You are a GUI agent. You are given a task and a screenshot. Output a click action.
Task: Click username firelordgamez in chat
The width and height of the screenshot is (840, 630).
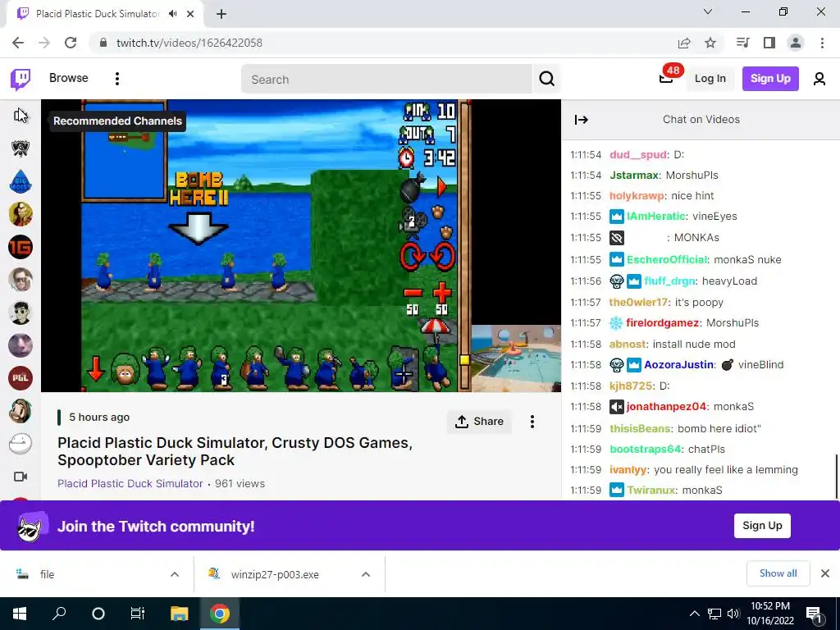pos(663,322)
